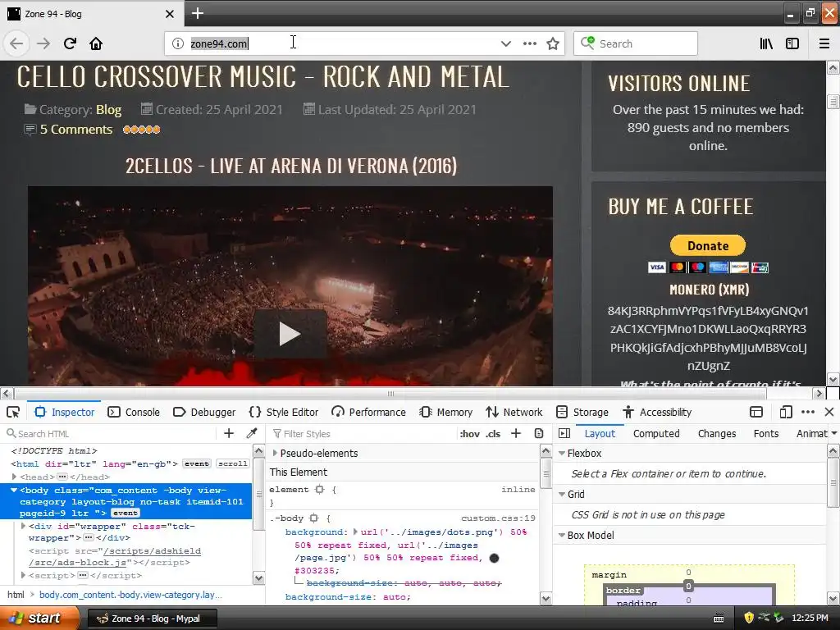Close the Zone 94 - Blog tab
Image resolution: width=840 pixels, height=630 pixels.
click(169, 14)
